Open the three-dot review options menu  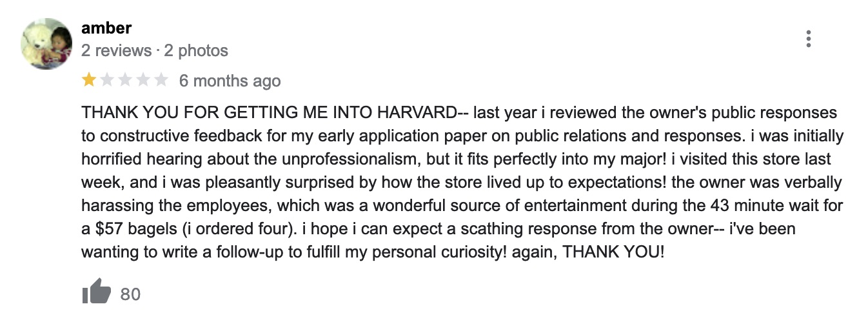808,39
